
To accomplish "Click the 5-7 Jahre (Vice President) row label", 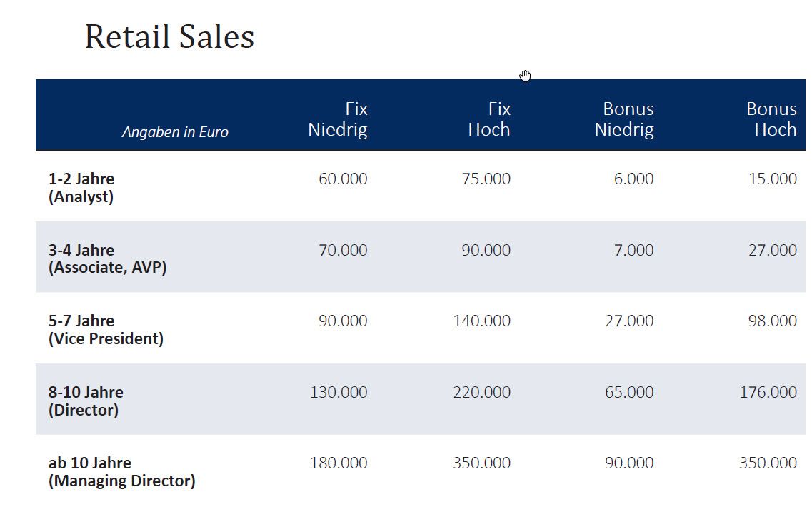I will [106, 330].
